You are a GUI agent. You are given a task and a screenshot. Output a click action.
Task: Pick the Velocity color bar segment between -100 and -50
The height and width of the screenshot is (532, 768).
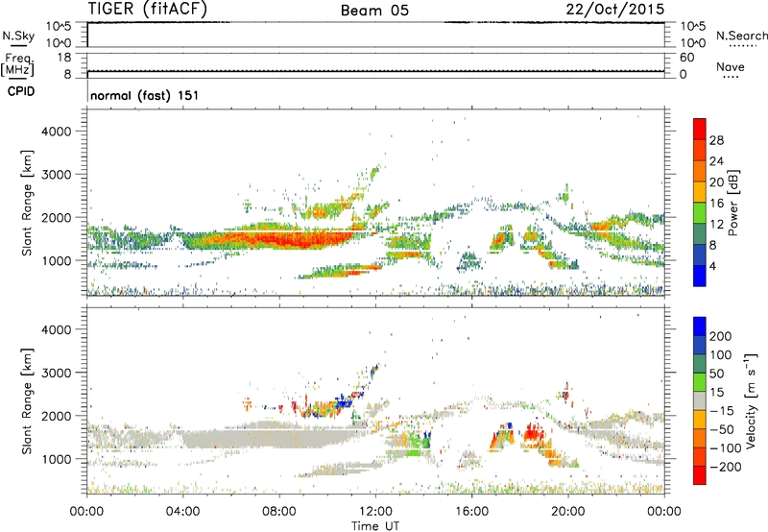point(700,438)
